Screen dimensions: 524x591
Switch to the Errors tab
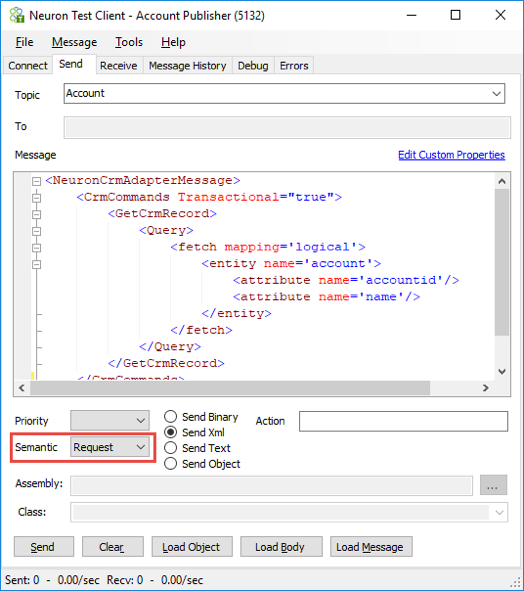coord(294,66)
